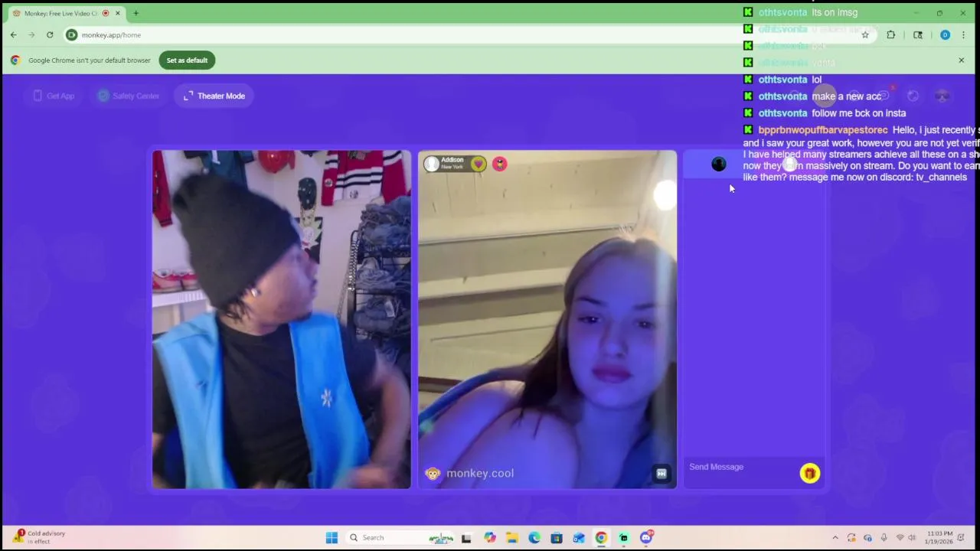This screenshot has width=980, height=551.
Task: Reload the monkey.app page
Action: coord(50,34)
